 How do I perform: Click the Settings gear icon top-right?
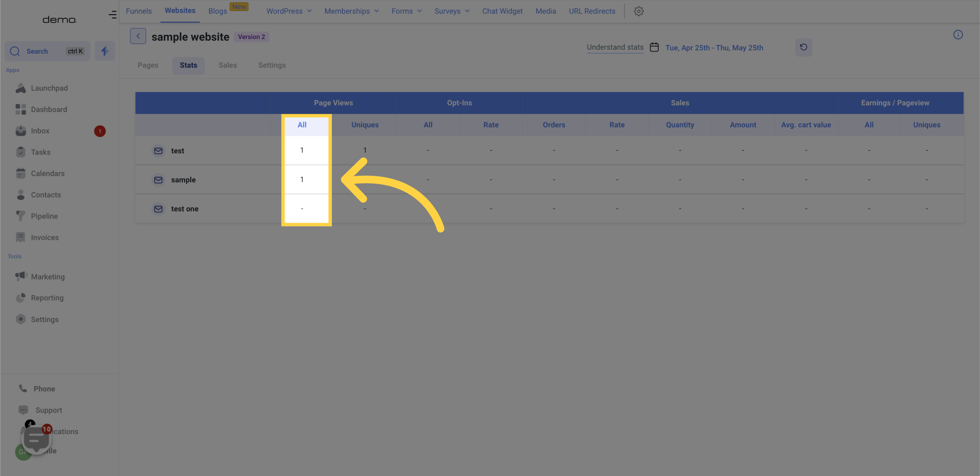tap(638, 11)
